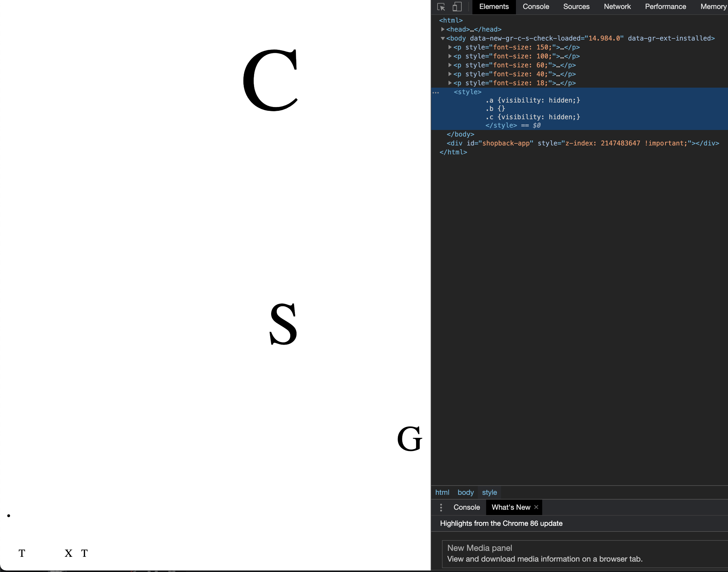Activate the inspect element picker icon
The image size is (728, 572).
click(x=441, y=7)
